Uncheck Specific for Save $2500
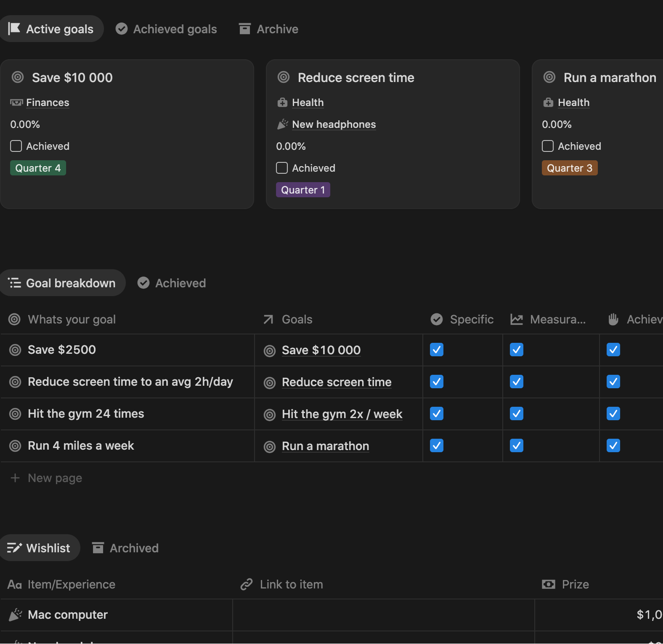Screen dimensions: 663x644 437,350
